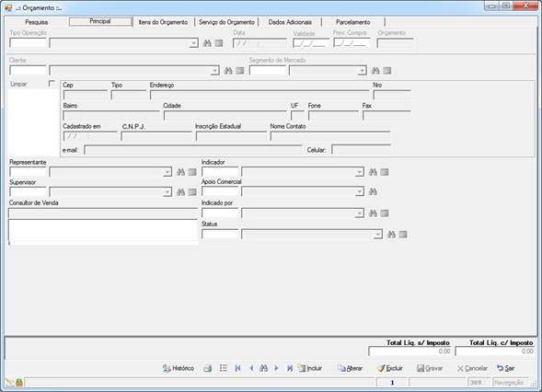Click the Gravar button
The image size is (542, 392).
430,368
